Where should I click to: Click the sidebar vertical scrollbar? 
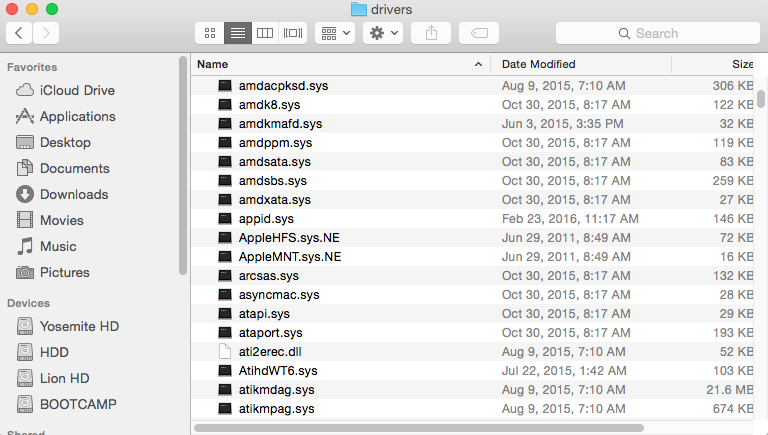[x=183, y=166]
